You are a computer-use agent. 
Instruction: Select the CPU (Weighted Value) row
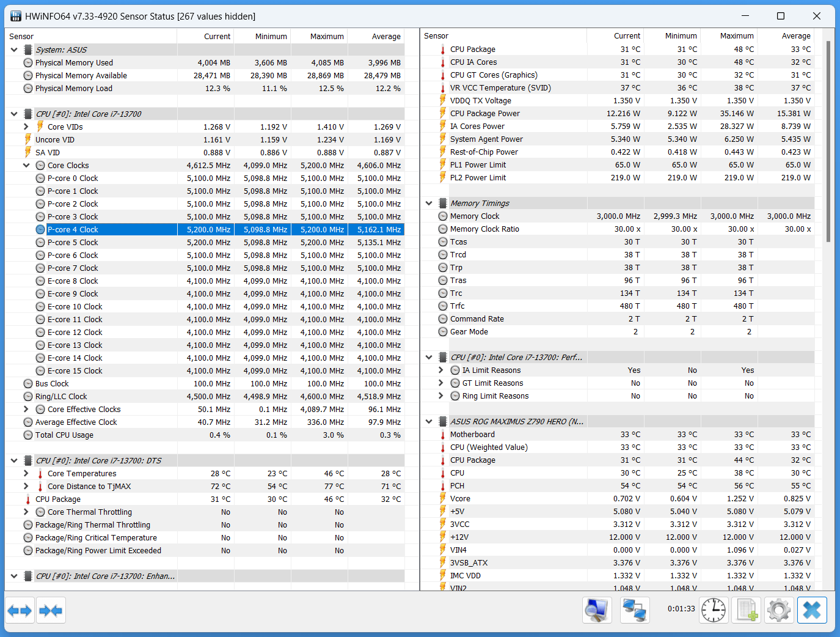coord(618,447)
